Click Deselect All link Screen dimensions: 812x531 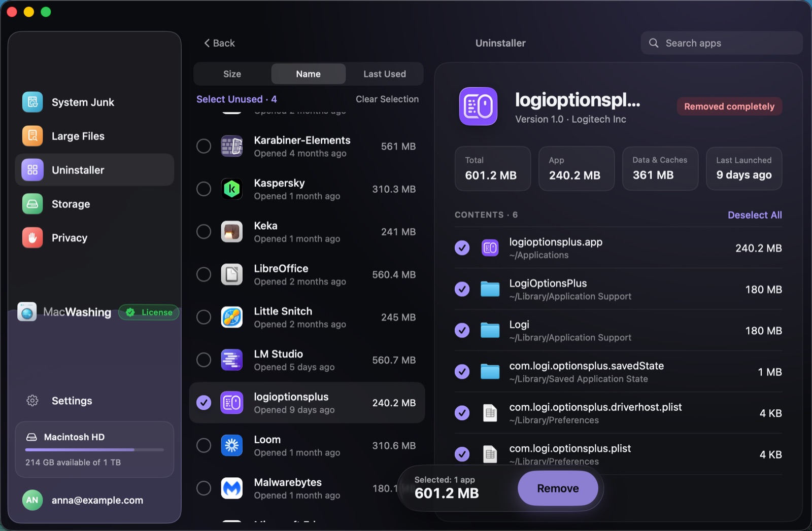point(755,215)
